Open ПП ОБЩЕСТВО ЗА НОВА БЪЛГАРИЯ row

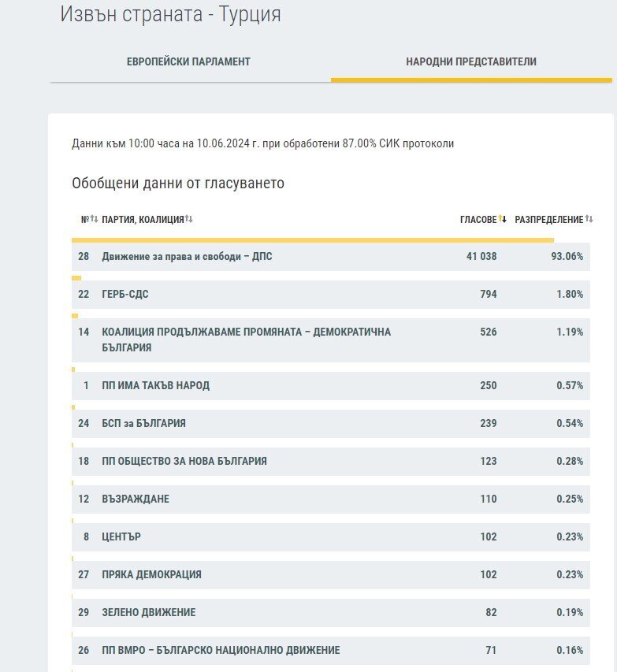(x=331, y=461)
